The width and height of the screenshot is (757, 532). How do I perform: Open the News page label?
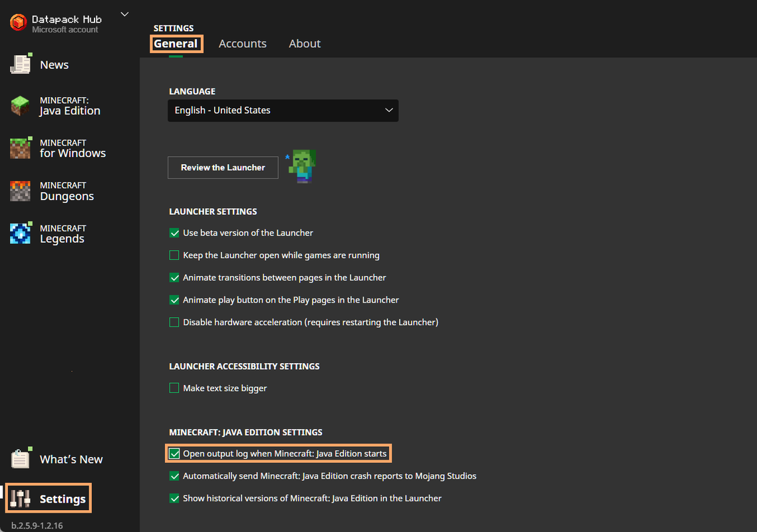pyautogui.click(x=54, y=65)
